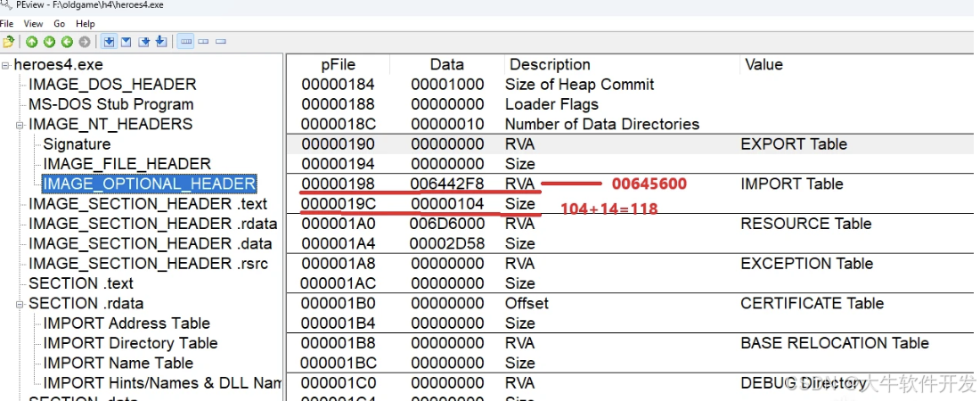
Task: Select IMPORT Directory Table node
Action: [x=131, y=343]
